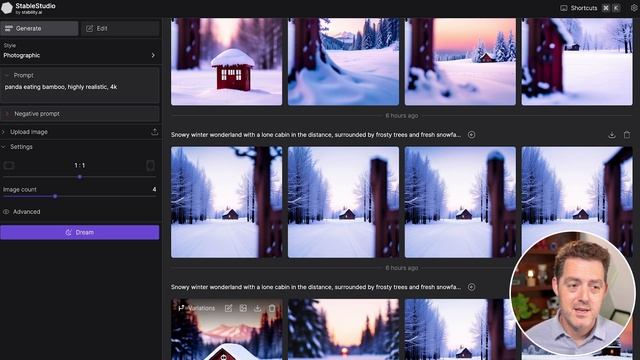Click the Command key badge beside Shortcuts

click(x=606, y=8)
